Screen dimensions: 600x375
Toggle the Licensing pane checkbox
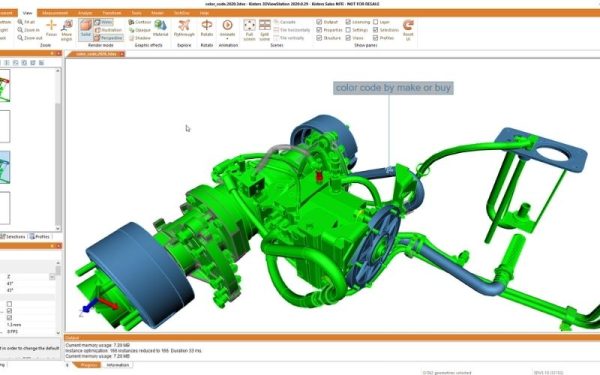pyautogui.click(x=348, y=22)
